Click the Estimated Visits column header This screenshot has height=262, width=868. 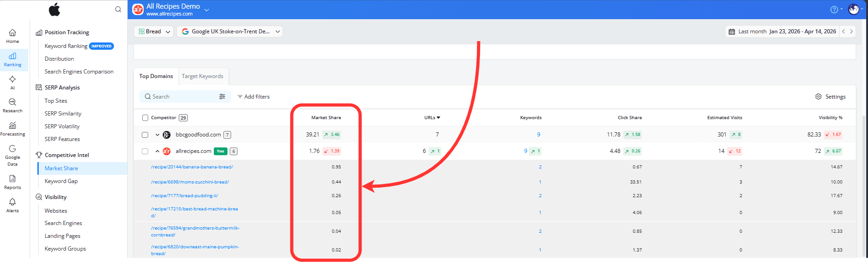(724, 118)
